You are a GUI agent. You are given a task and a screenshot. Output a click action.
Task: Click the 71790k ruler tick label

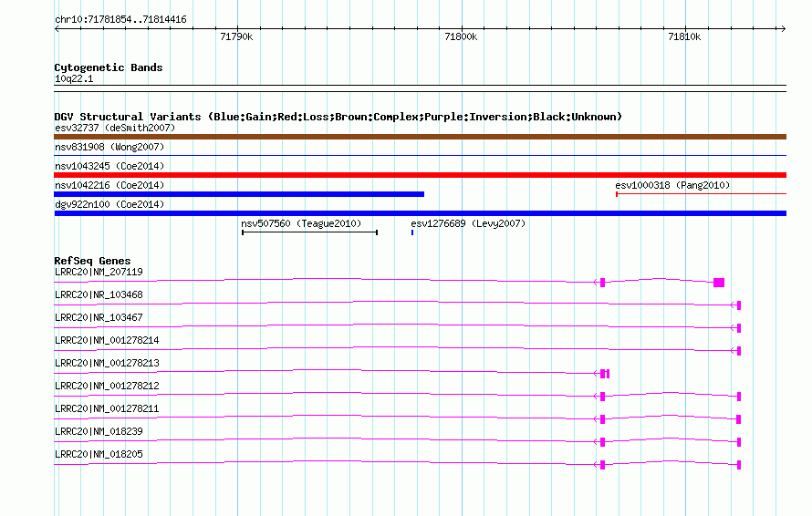[x=236, y=36]
